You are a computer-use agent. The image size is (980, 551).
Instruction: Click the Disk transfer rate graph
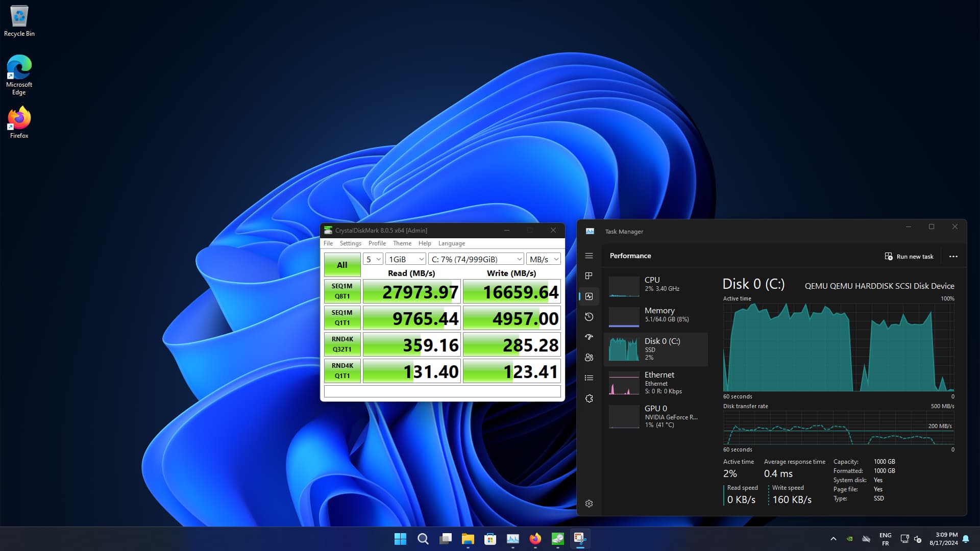point(839,428)
